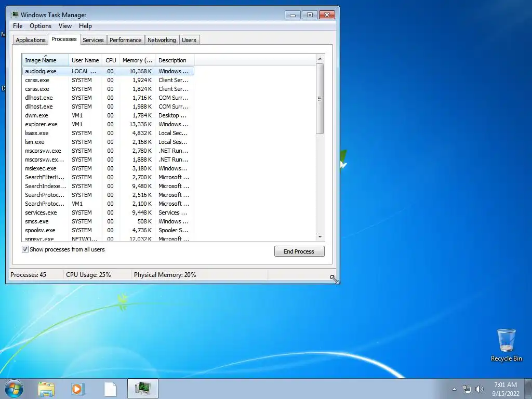Switch to the Networking tab
Image resolution: width=532 pixels, height=399 pixels.
click(x=162, y=40)
